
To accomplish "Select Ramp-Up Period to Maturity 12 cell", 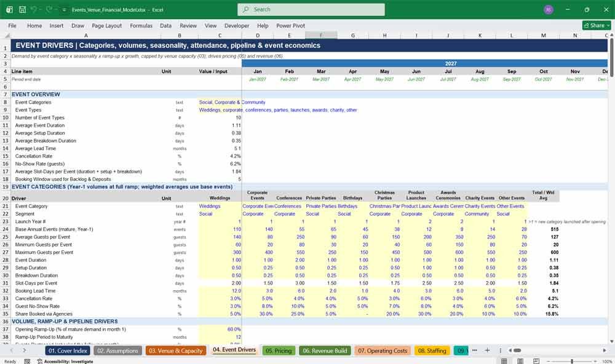I will click(220, 337).
